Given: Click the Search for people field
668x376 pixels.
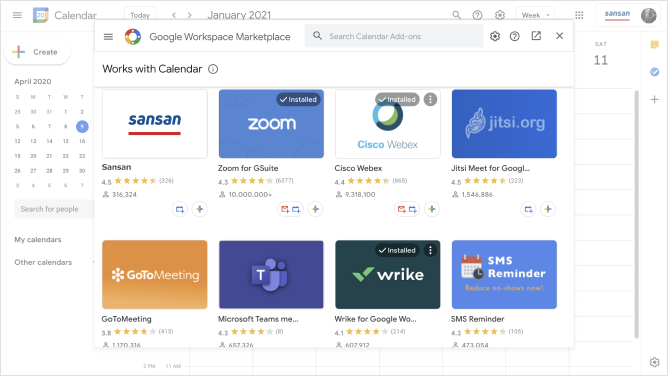Looking at the screenshot, I should 54,209.
